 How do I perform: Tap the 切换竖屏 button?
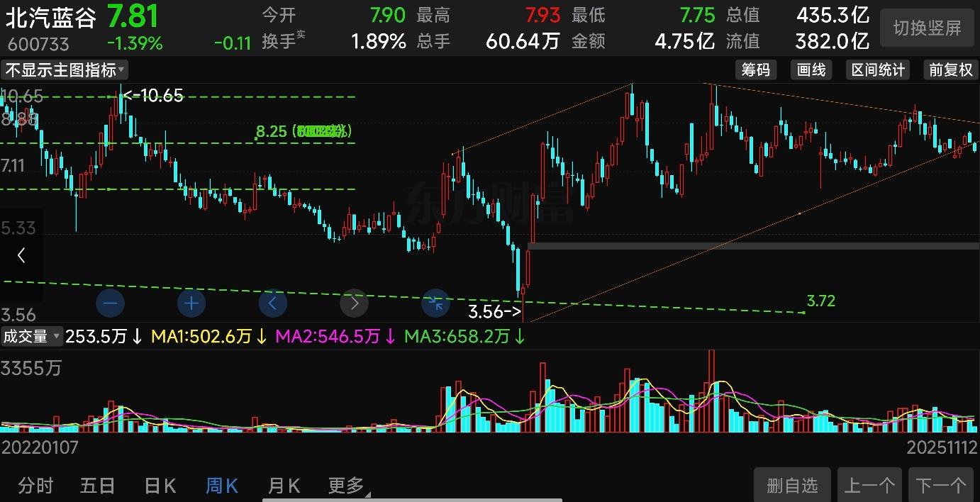927,28
